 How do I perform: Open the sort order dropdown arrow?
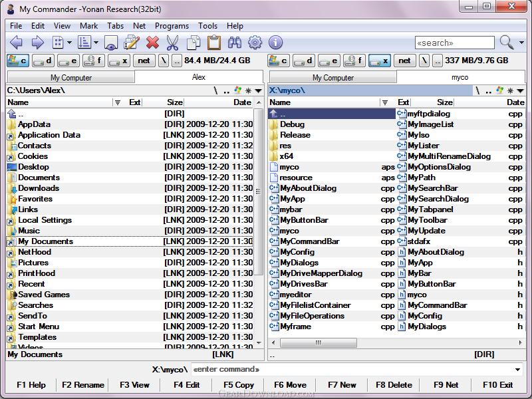(96, 43)
